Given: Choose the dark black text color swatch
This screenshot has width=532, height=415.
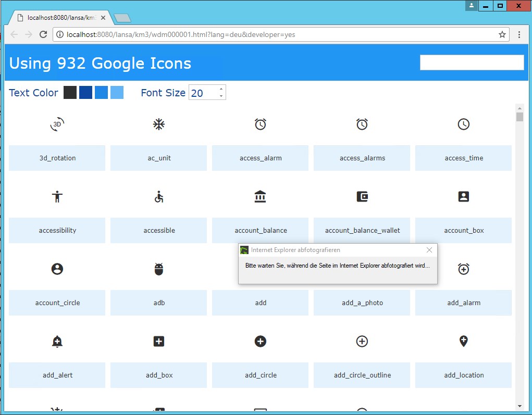Looking at the screenshot, I should (x=70, y=93).
